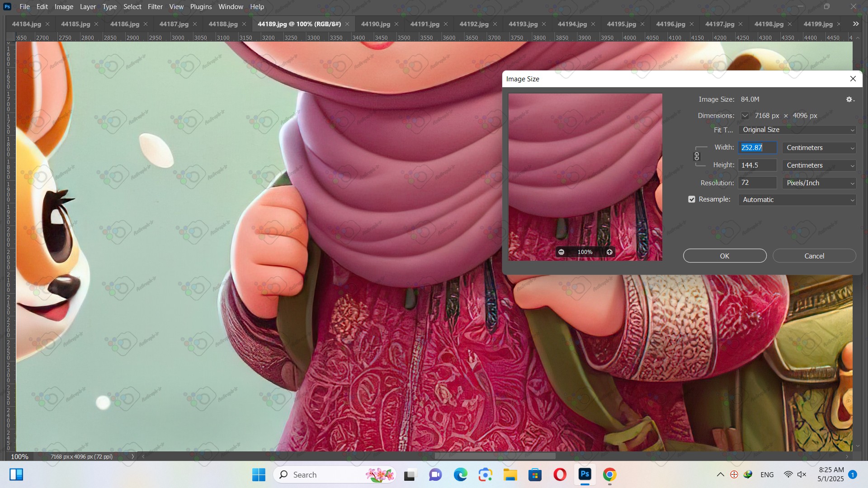Open the notification bell badge
This screenshot has width=868, height=488.
point(853,474)
